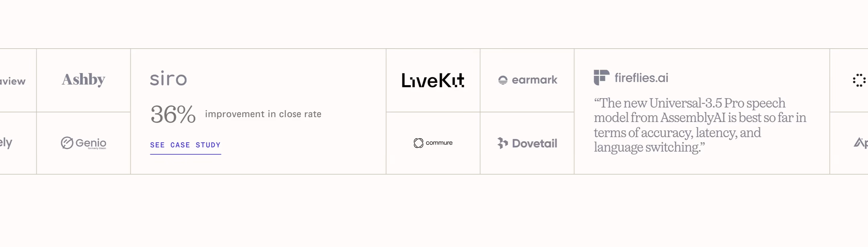The width and height of the screenshot is (868, 247).
Task: Click the 36% statistic figure
Action: pos(173,114)
